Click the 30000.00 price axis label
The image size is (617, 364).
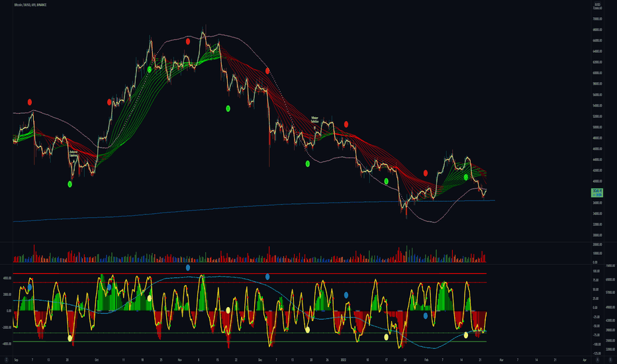point(597,236)
